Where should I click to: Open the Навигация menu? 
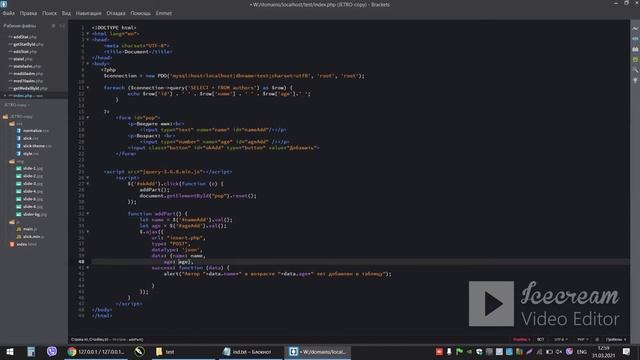[x=89, y=13]
